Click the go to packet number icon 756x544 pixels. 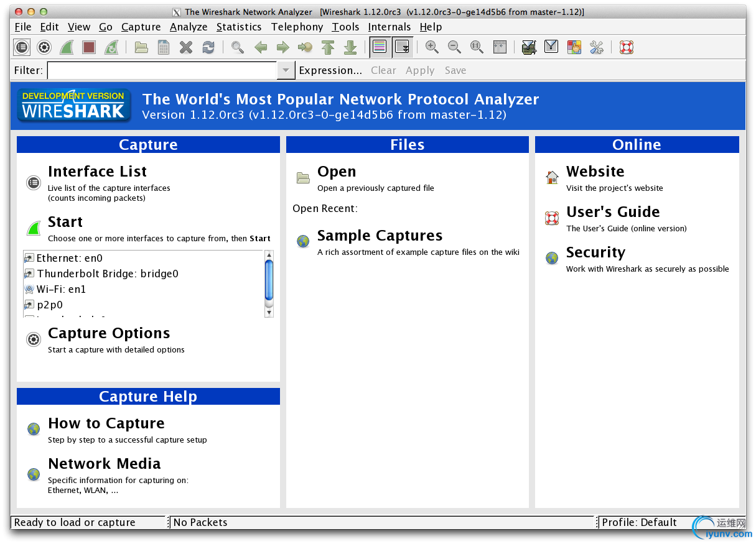point(305,47)
